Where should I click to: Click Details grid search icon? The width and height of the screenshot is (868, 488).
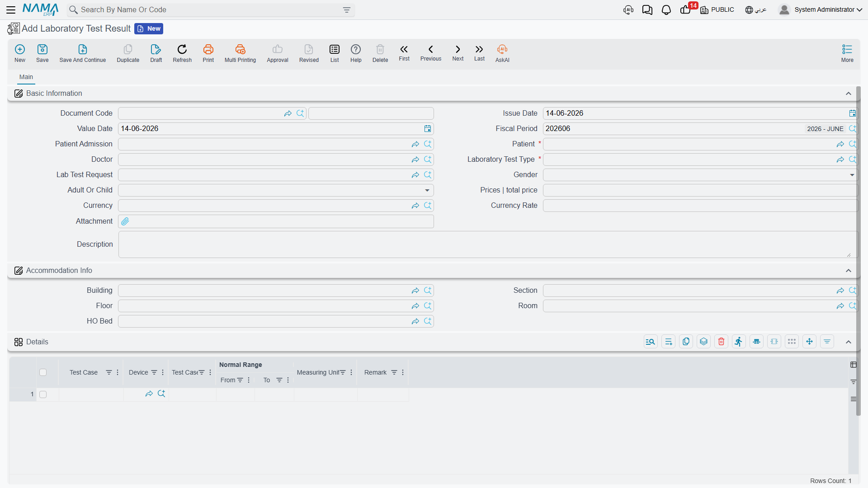pos(651,342)
